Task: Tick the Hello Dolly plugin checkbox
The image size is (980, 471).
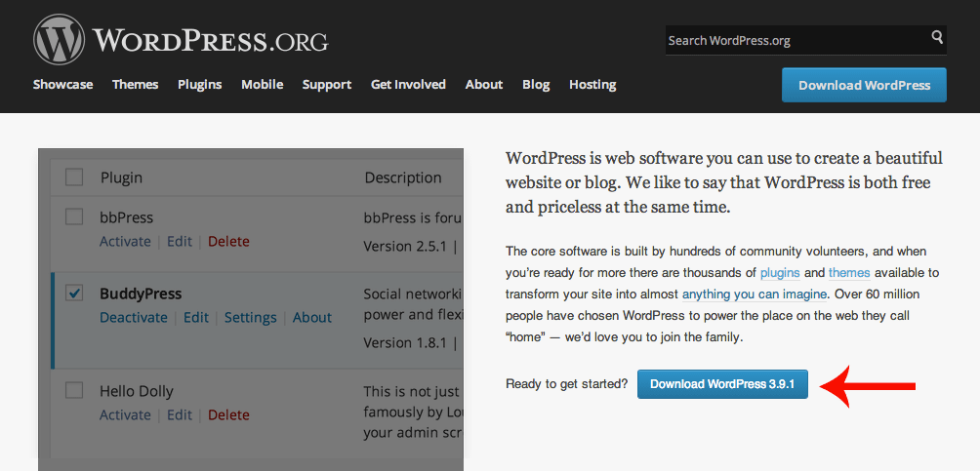Action: click(74, 390)
